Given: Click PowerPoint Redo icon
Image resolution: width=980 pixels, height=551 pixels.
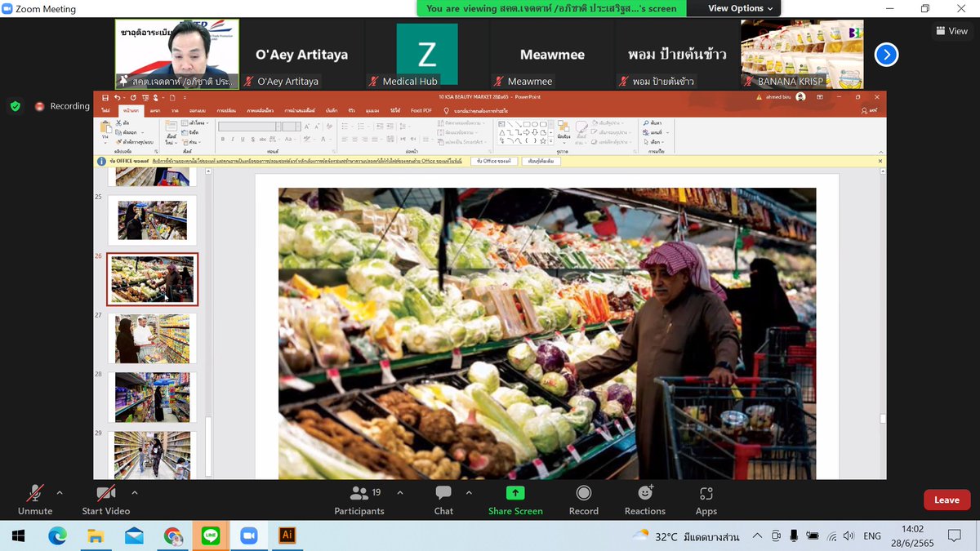Looking at the screenshot, I should coord(133,97).
